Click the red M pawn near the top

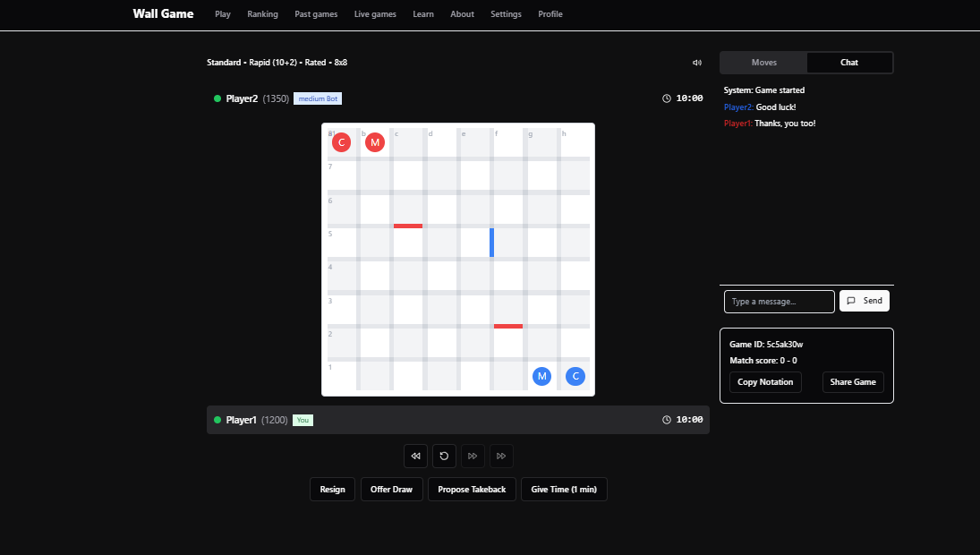pos(374,141)
